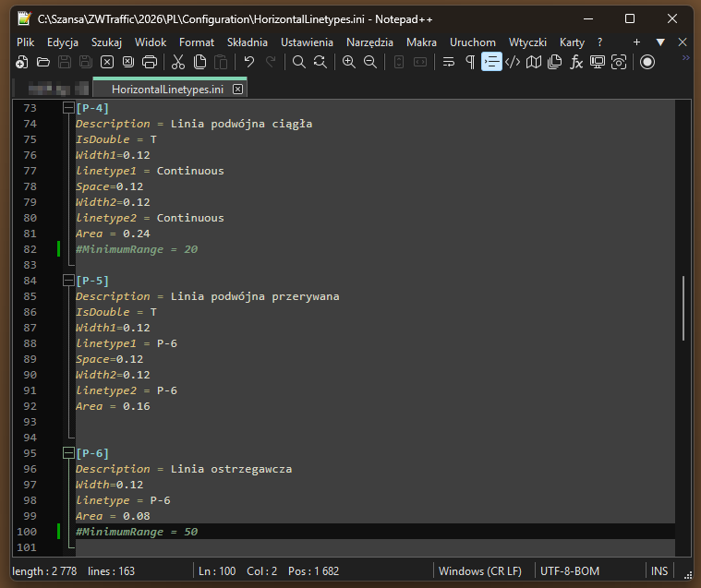701x588 pixels.
Task: Click the Cut scissors icon
Action: 177,62
